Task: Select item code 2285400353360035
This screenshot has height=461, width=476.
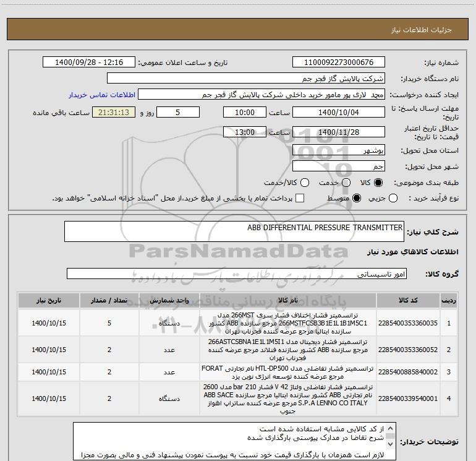Action: [x=408, y=323]
